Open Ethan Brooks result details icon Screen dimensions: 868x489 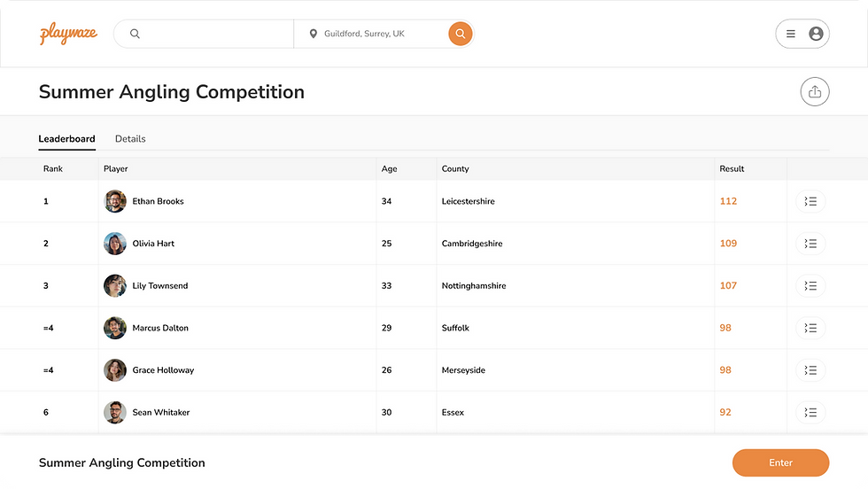[x=810, y=201]
